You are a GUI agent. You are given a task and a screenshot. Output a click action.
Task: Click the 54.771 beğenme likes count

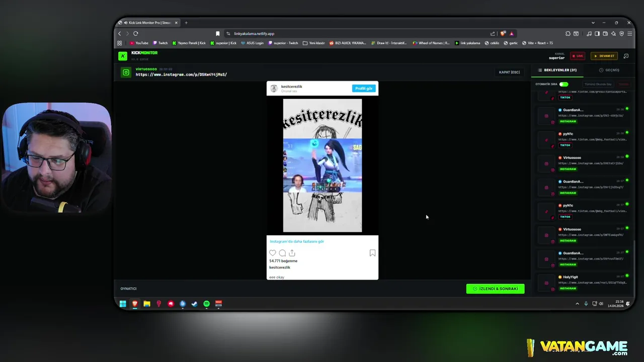click(283, 261)
